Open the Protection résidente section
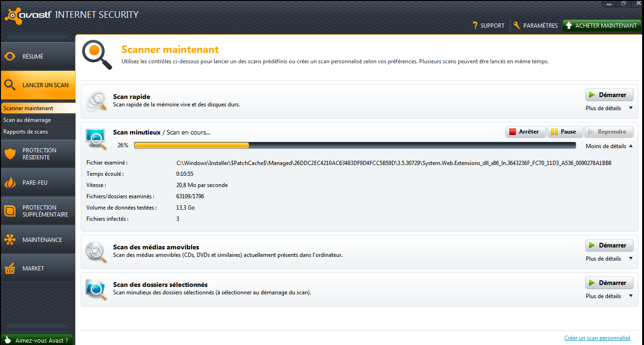This screenshot has width=644, height=345. [x=38, y=154]
